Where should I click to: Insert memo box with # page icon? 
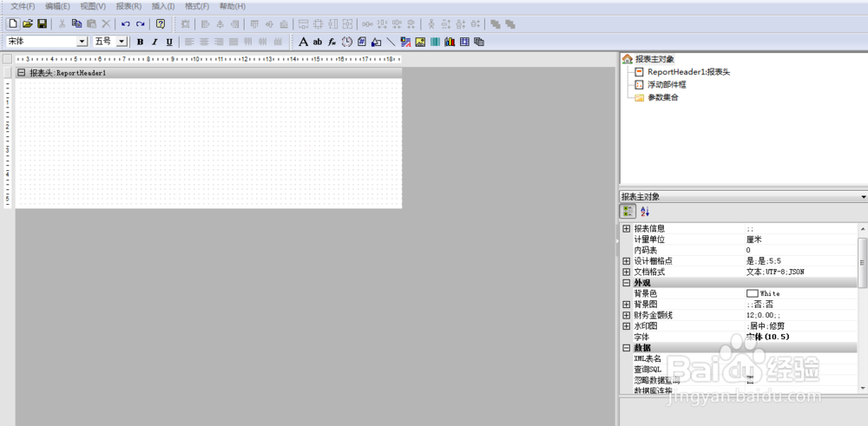click(361, 42)
